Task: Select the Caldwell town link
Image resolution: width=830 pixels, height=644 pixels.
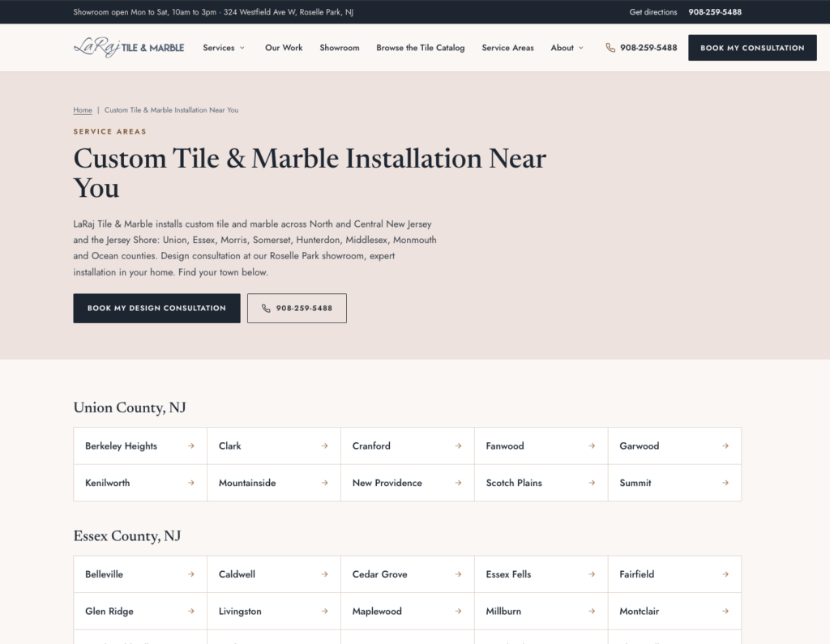Action: point(274,574)
